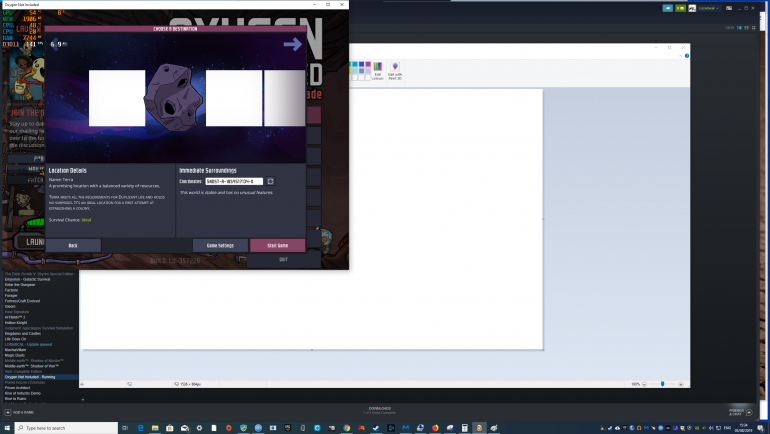This screenshot has height=434, width=770.
Task: Select Oxygen Not Included - Running entry
Action: (x=30, y=377)
